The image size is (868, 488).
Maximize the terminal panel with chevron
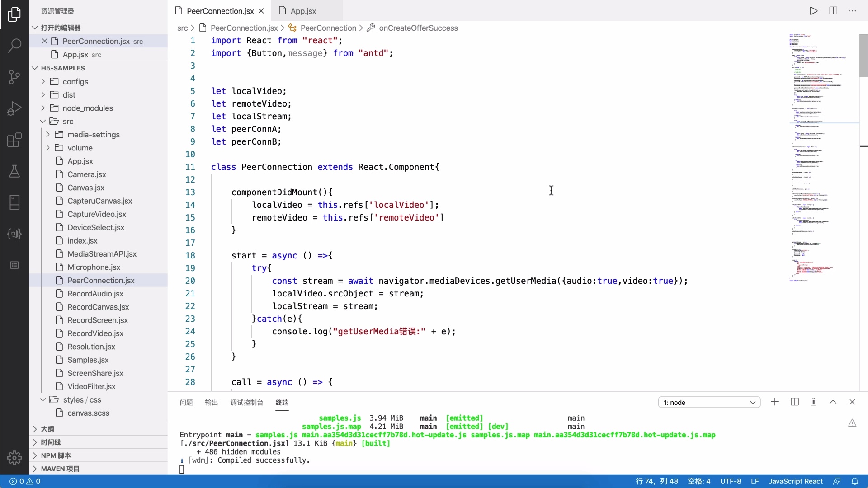pyautogui.click(x=833, y=402)
